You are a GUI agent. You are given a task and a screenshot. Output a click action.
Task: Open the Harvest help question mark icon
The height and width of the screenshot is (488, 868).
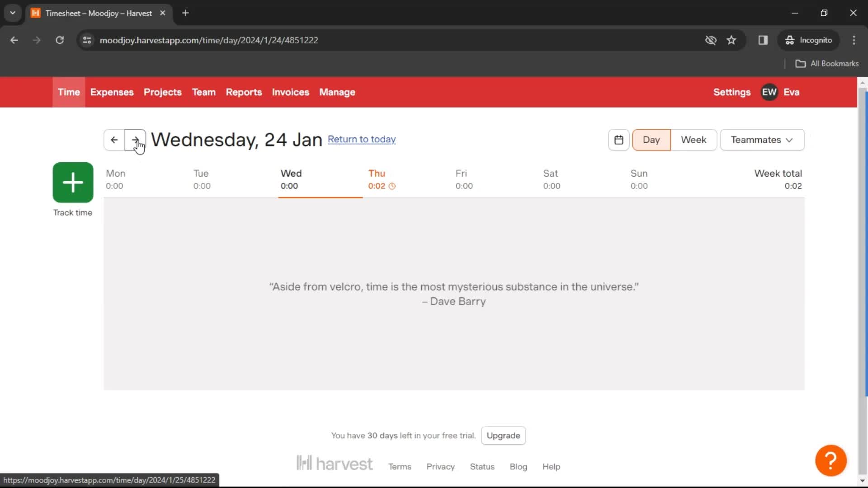click(x=831, y=460)
